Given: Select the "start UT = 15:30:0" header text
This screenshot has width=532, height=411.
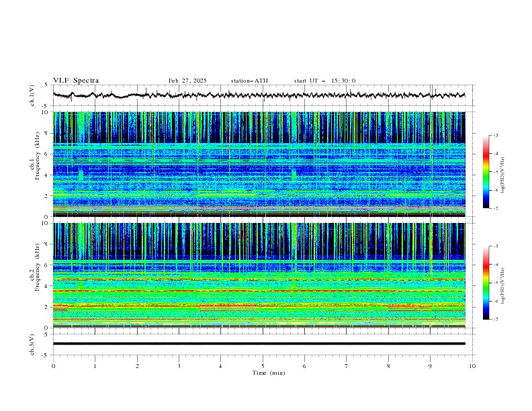Looking at the screenshot, I should [324, 81].
